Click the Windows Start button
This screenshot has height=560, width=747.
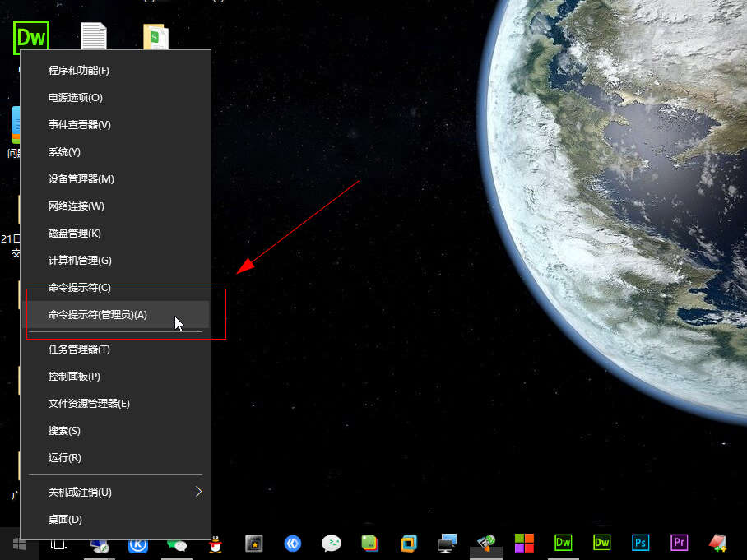(x=19, y=544)
